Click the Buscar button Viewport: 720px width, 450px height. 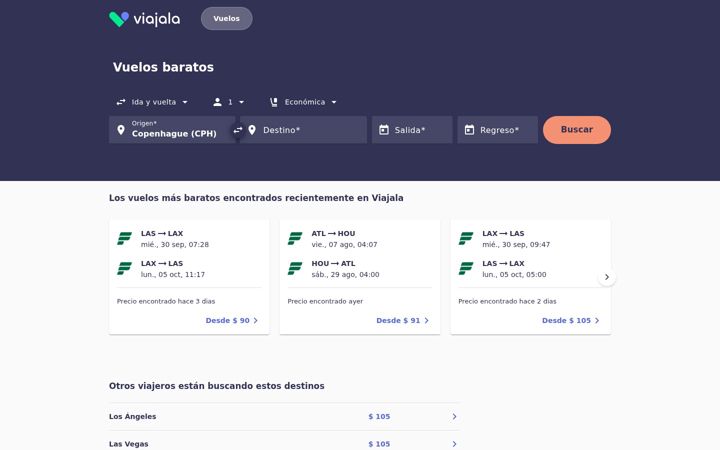[577, 130]
